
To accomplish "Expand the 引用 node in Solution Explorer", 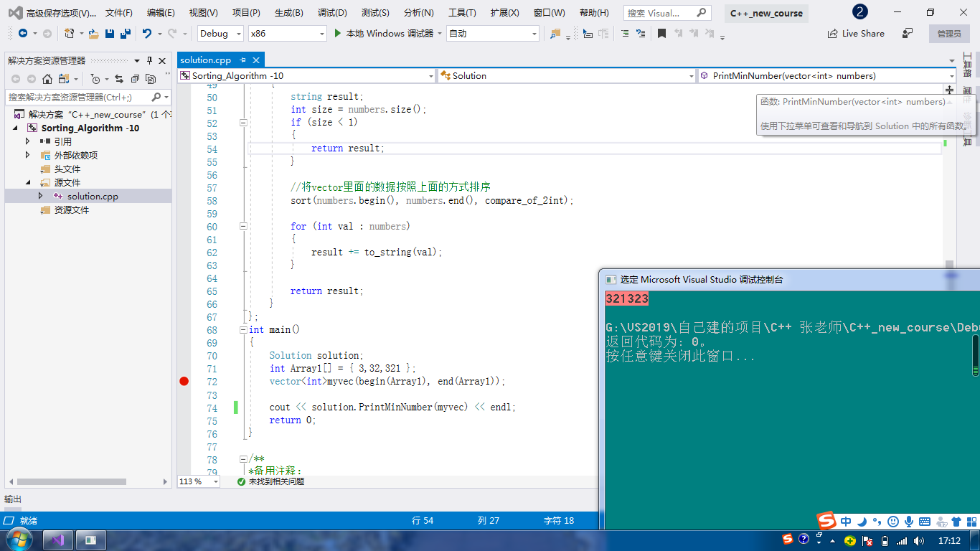I will (x=28, y=141).
